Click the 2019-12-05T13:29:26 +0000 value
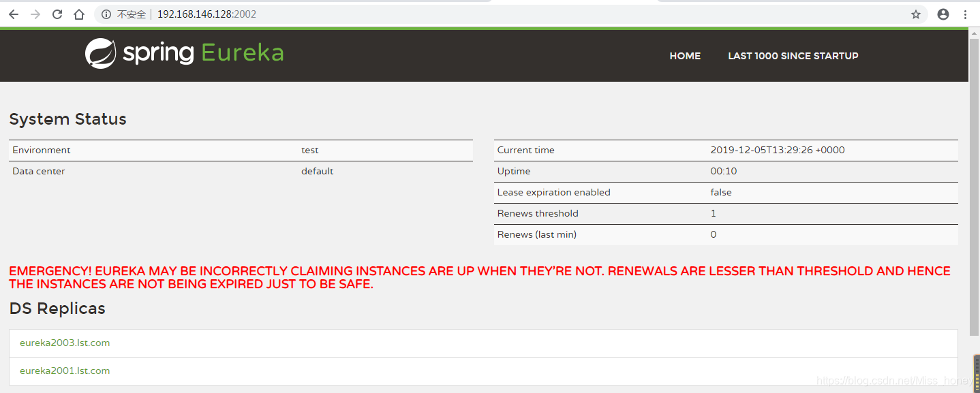 tap(778, 151)
